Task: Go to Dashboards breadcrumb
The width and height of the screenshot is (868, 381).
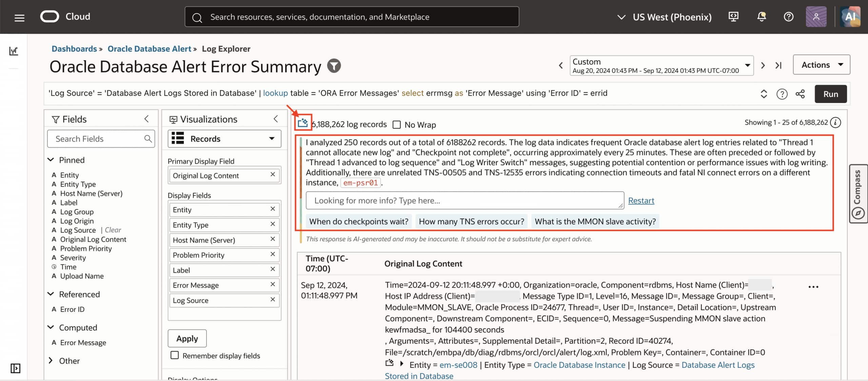Action: click(74, 49)
